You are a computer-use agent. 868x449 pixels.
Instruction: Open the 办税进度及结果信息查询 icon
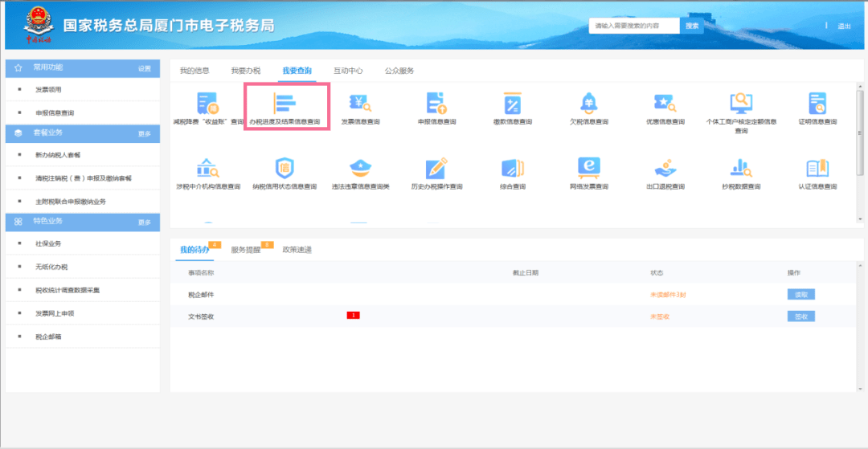point(285,104)
